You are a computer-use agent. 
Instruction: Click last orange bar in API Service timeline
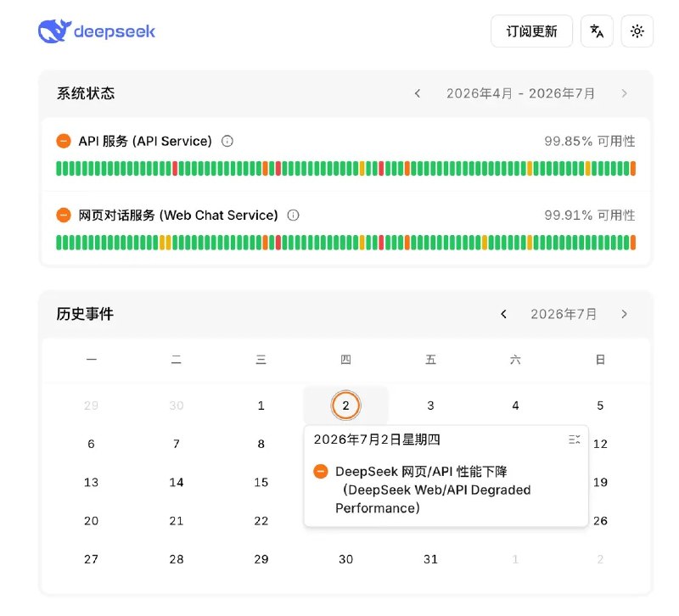(x=633, y=168)
